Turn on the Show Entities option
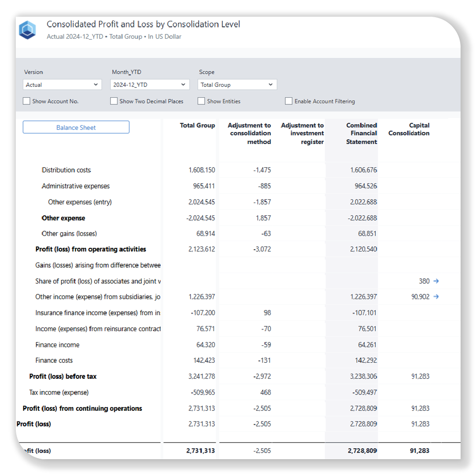The image size is (476, 476). click(201, 101)
